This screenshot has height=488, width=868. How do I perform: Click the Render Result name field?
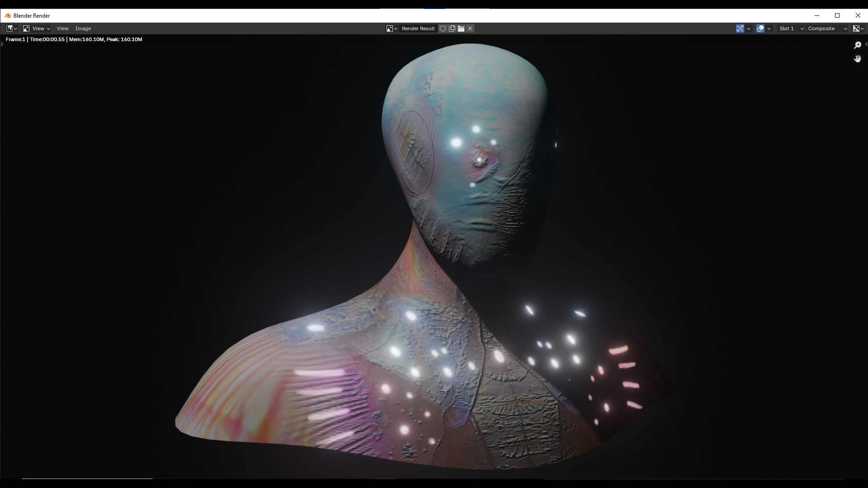click(x=418, y=28)
